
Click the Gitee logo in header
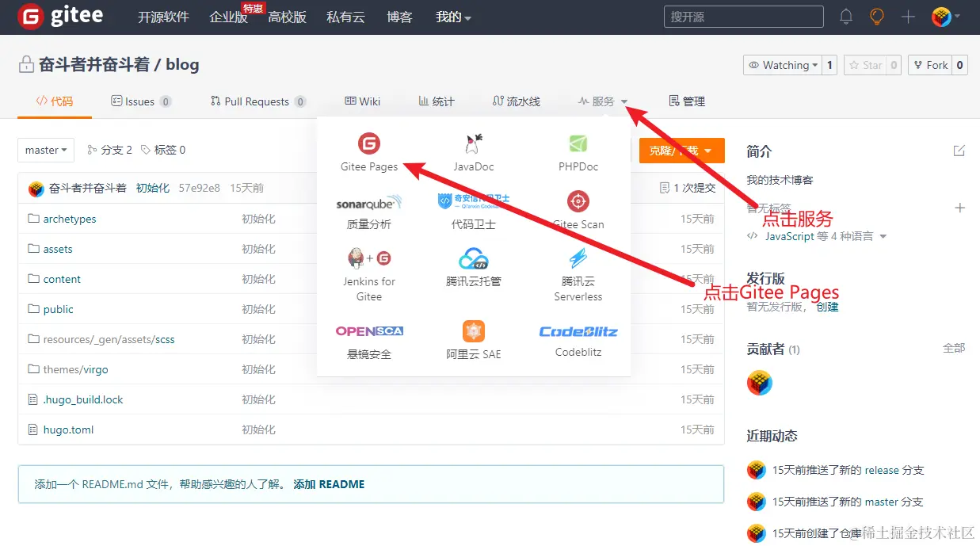click(x=60, y=16)
